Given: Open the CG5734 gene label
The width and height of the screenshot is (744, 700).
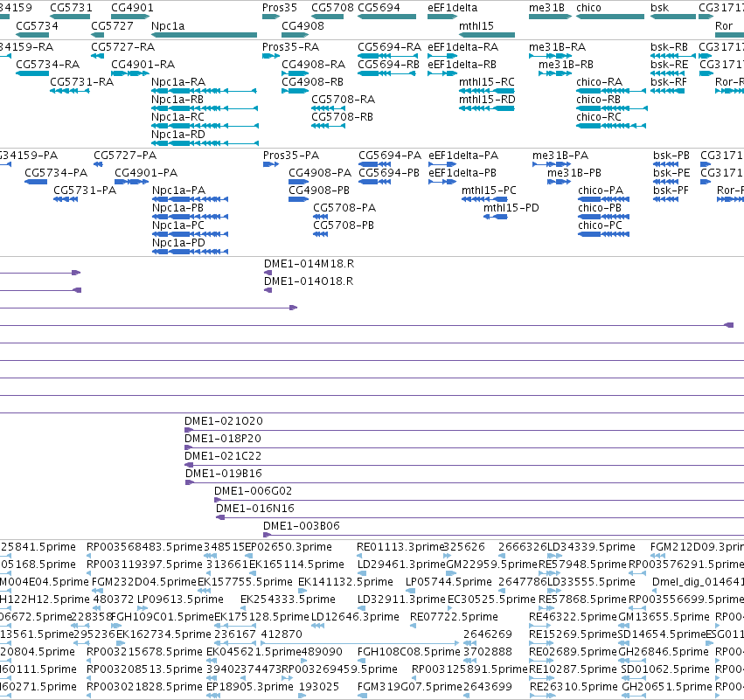Looking at the screenshot, I should click(37, 25).
